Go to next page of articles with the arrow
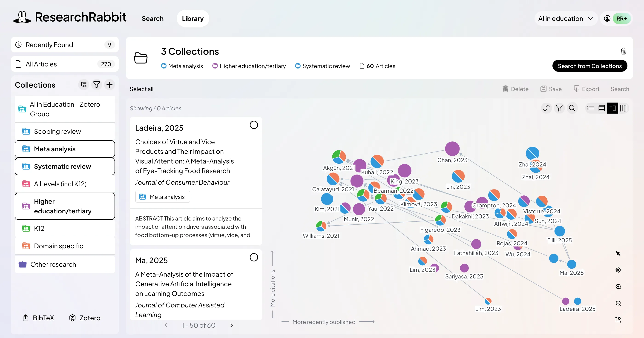 pyautogui.click(x=232, y=325)
